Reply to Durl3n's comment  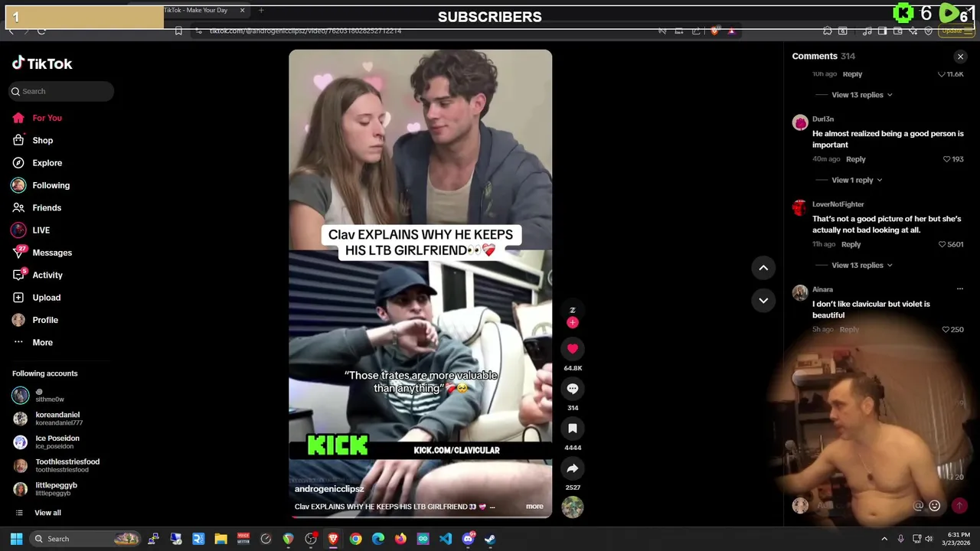(x=856, y=159)
